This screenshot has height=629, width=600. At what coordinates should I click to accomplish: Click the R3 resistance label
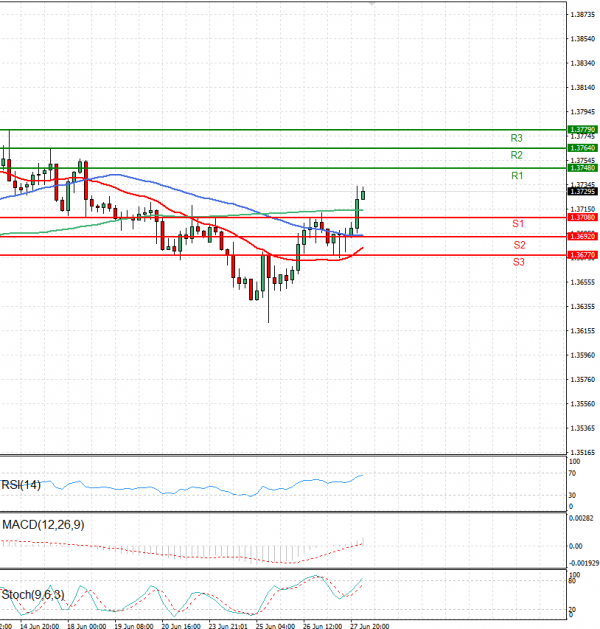(x=516, y=138)
